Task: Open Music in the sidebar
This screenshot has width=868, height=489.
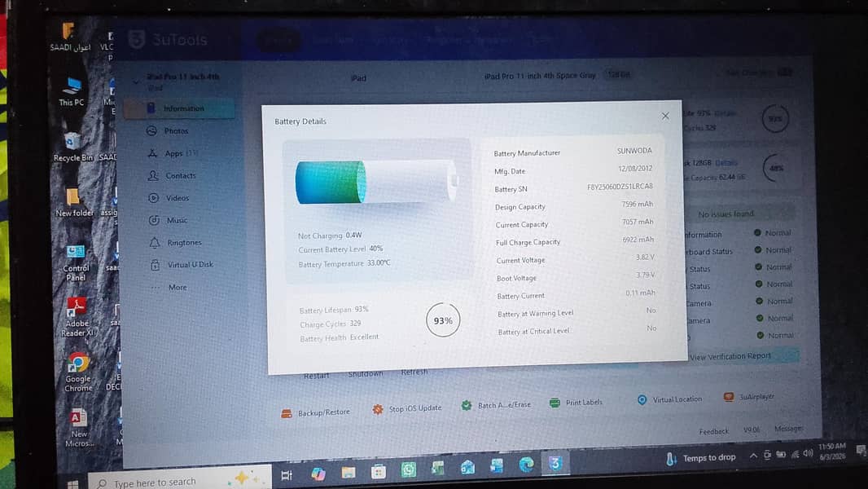Action: (178, 220)
